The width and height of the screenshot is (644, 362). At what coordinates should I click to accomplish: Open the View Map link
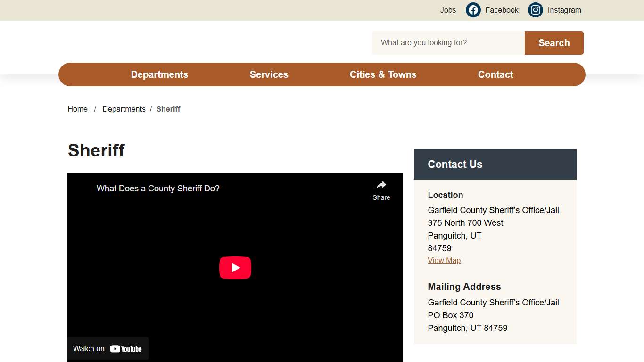[x=444, y=260]
